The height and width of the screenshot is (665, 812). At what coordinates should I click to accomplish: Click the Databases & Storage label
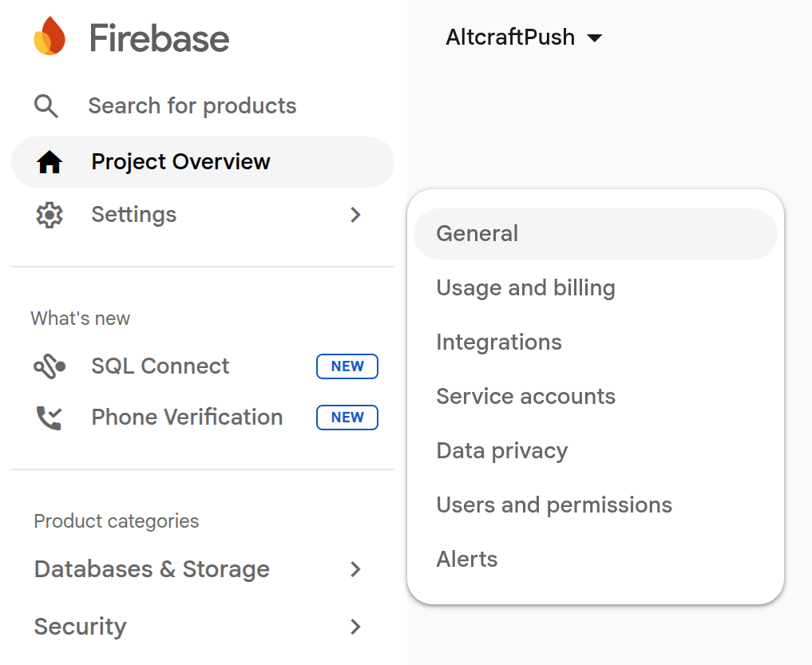point(152,570)
